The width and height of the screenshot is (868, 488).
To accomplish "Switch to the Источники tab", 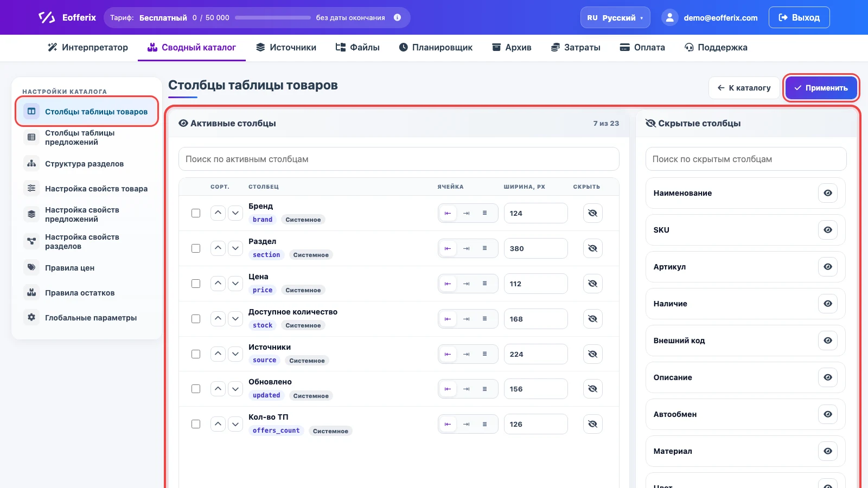I will tap(286, 47).
